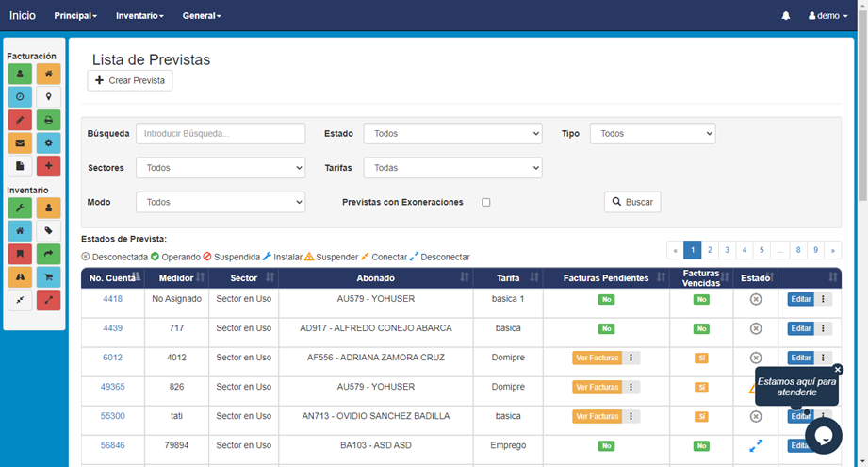
Task: Click the tag icon under Inventario
Action: click(x=49, y=231)
